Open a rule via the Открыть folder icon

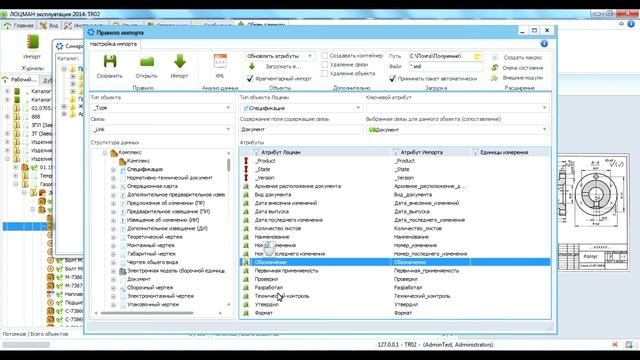tap(147, 62)
